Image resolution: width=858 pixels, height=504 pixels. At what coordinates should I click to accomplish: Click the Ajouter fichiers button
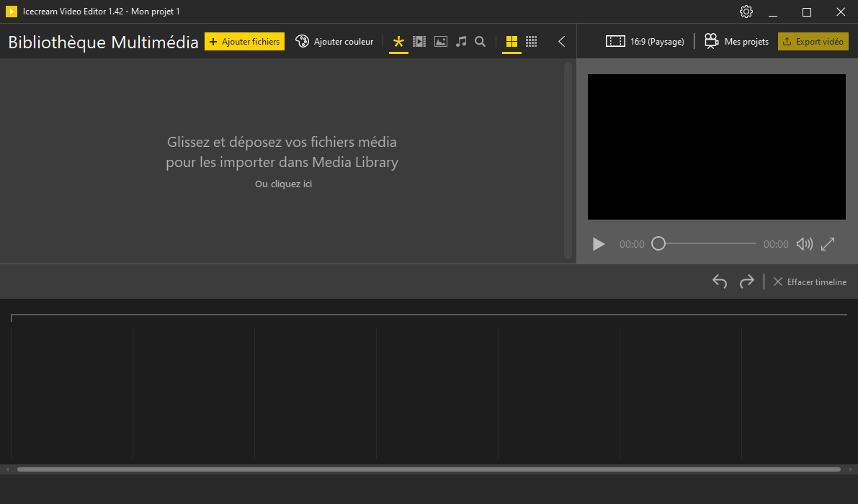(x=244, y=42)
